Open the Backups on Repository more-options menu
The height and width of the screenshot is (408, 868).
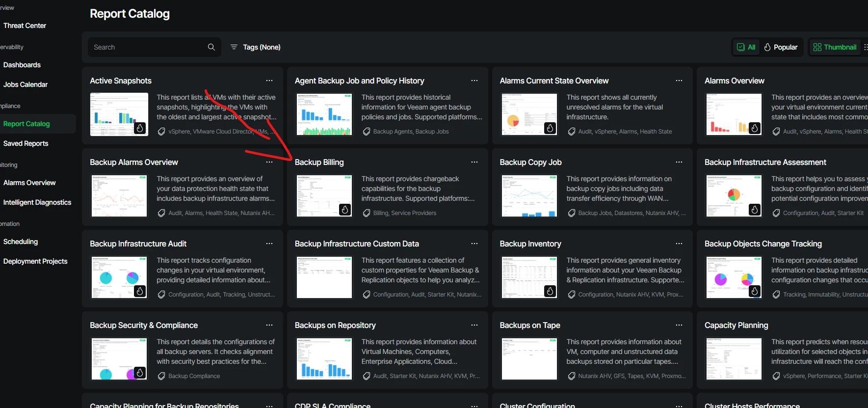(474, 325)
